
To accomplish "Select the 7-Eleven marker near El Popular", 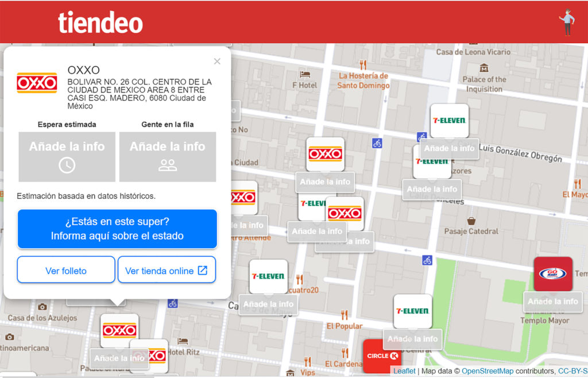I will (x=412, y=311).
